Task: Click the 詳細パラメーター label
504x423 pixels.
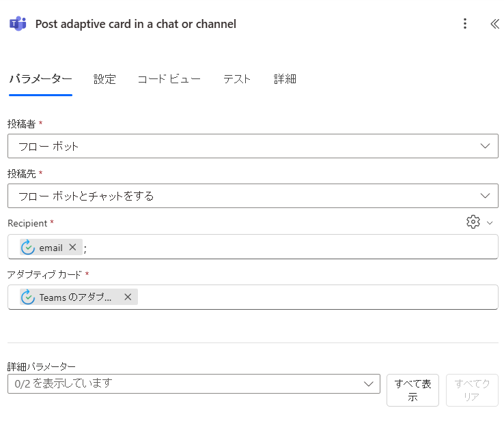Action: [x=42, y=366]
